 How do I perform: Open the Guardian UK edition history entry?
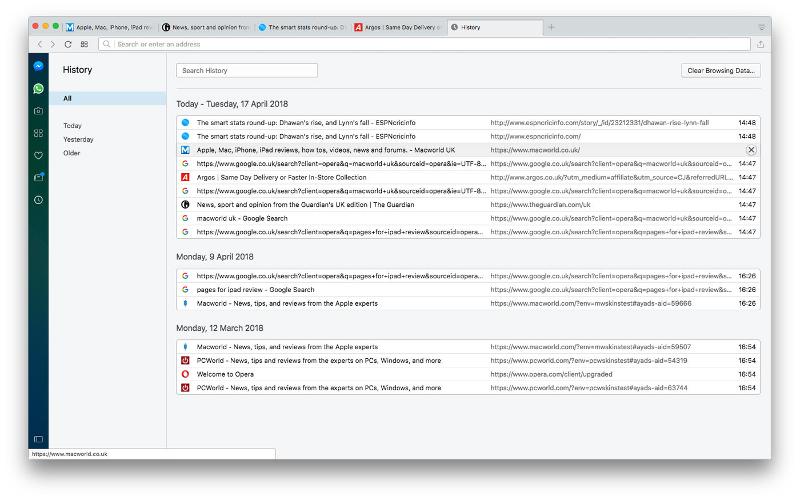(468, 205)
